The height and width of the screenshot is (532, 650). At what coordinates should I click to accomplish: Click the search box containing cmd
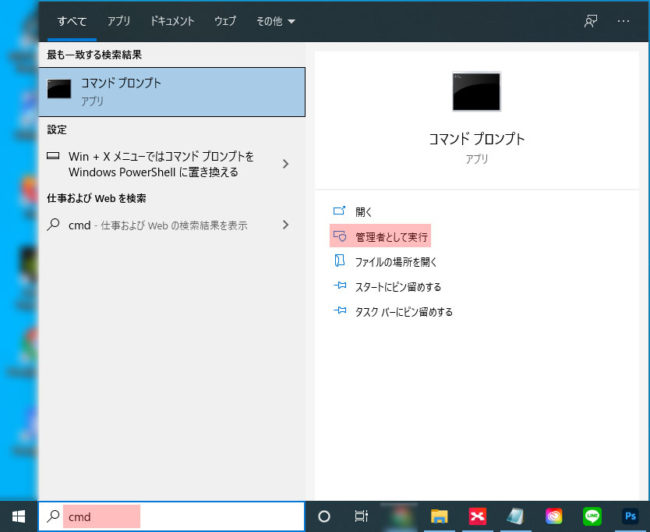172,516
